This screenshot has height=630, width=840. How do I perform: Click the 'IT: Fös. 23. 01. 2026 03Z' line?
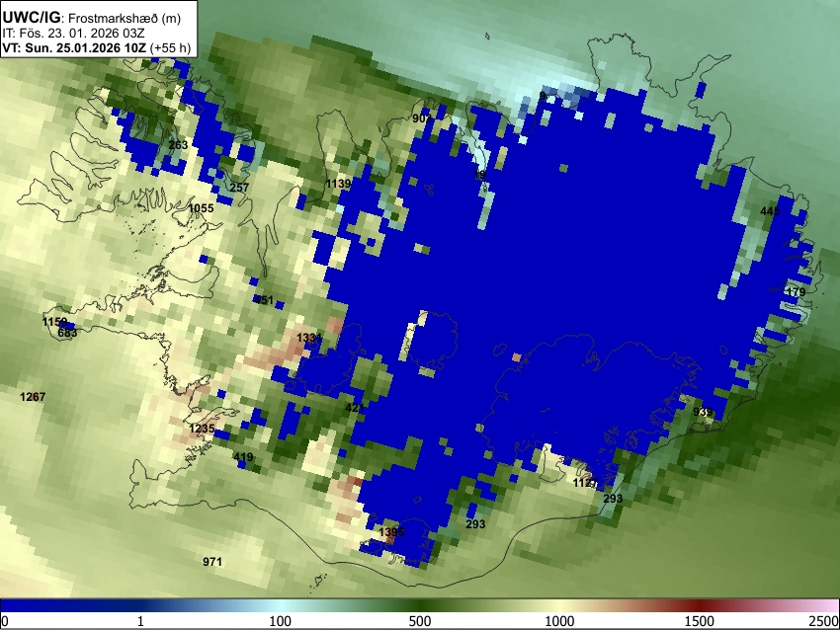pos(73,34)
